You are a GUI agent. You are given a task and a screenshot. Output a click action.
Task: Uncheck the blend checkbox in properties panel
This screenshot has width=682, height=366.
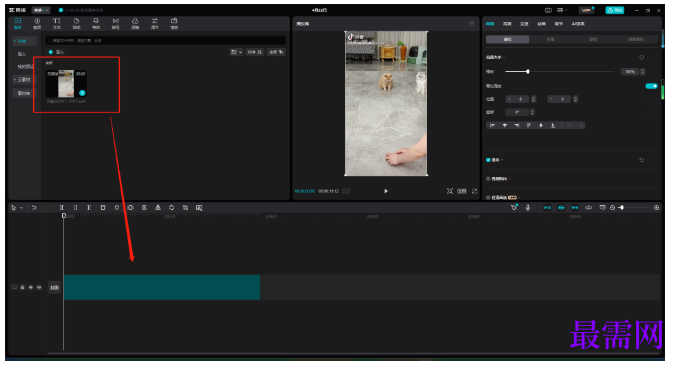pyautogui.click(x=488, y=160)
